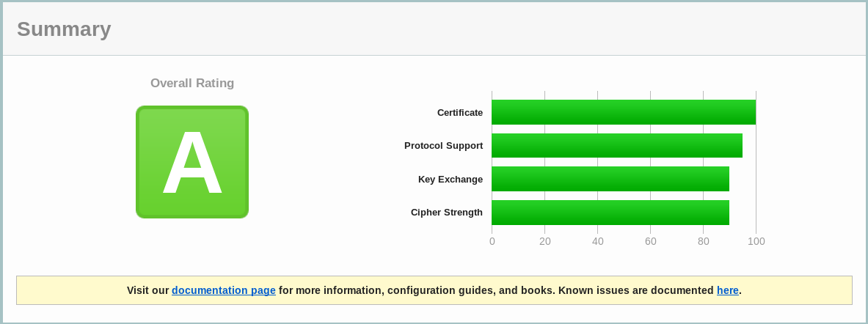This screenshot has width=868, height=324.
Task: Select the Key Exchange score bar
Action: [x=610, y=179]
